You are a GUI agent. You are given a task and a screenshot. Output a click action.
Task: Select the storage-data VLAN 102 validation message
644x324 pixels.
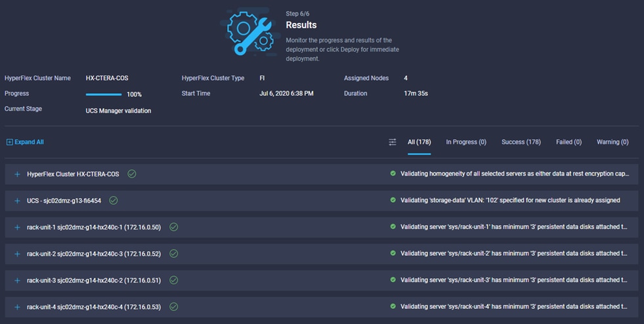[510, 200]
